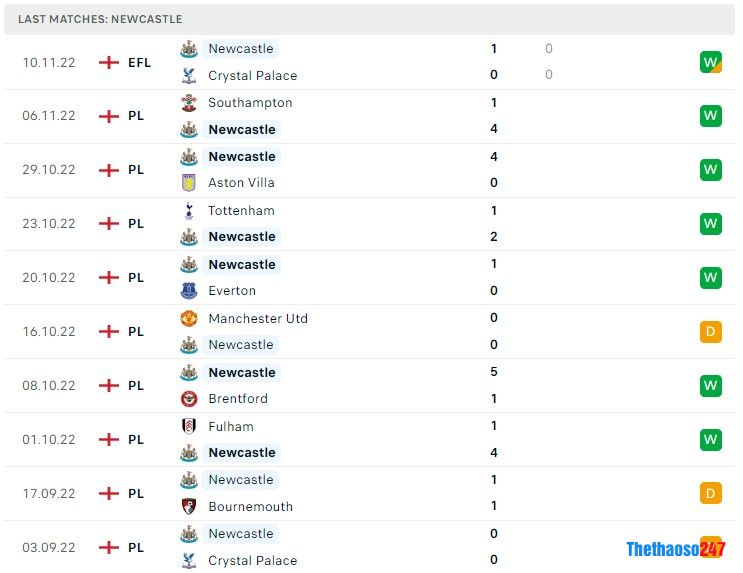
Task: Click the 08.10.22 match date
Action: (49, 386)
